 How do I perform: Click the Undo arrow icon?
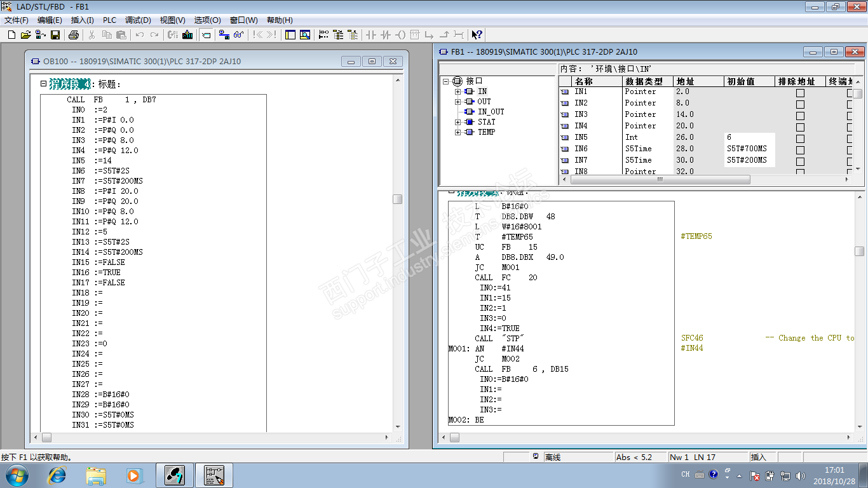coord(140,35)
